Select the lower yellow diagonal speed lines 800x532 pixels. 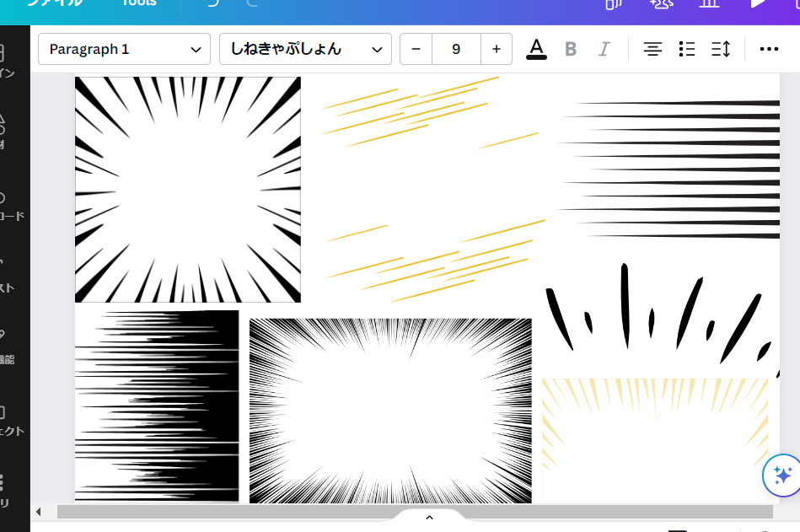point(436,261)
